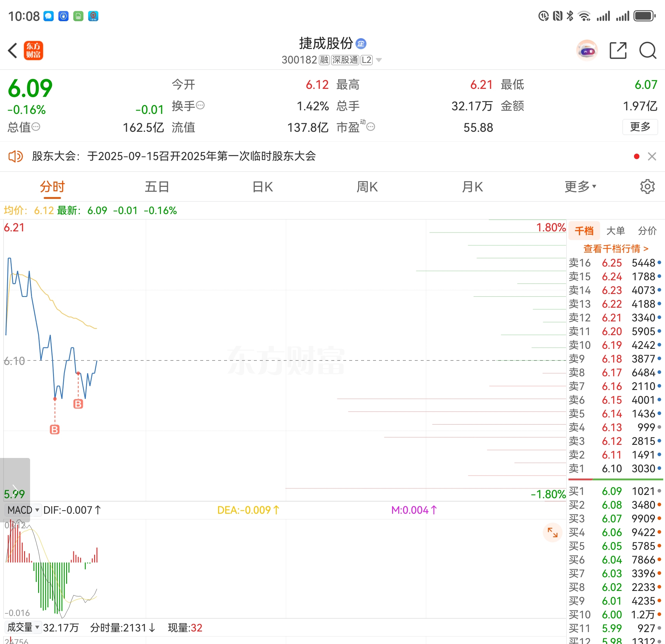Tap the Wi-Fi status bar icon

click(x=585, y=16)
